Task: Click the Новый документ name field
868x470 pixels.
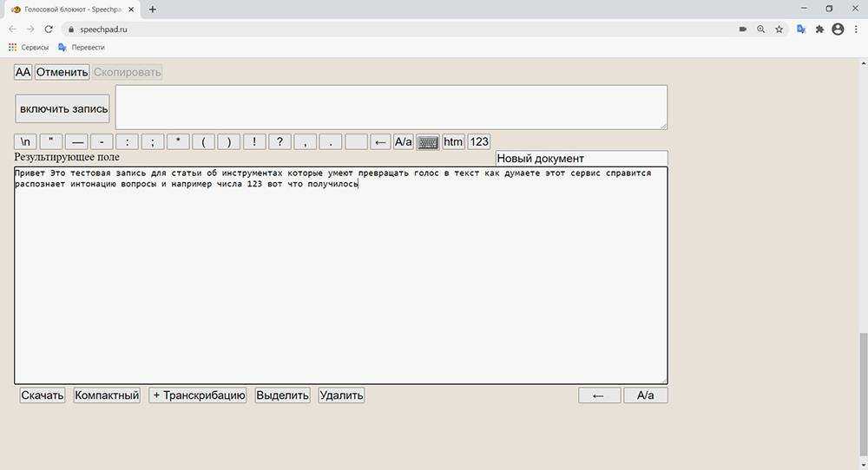Action: click(x=581, y=159)
